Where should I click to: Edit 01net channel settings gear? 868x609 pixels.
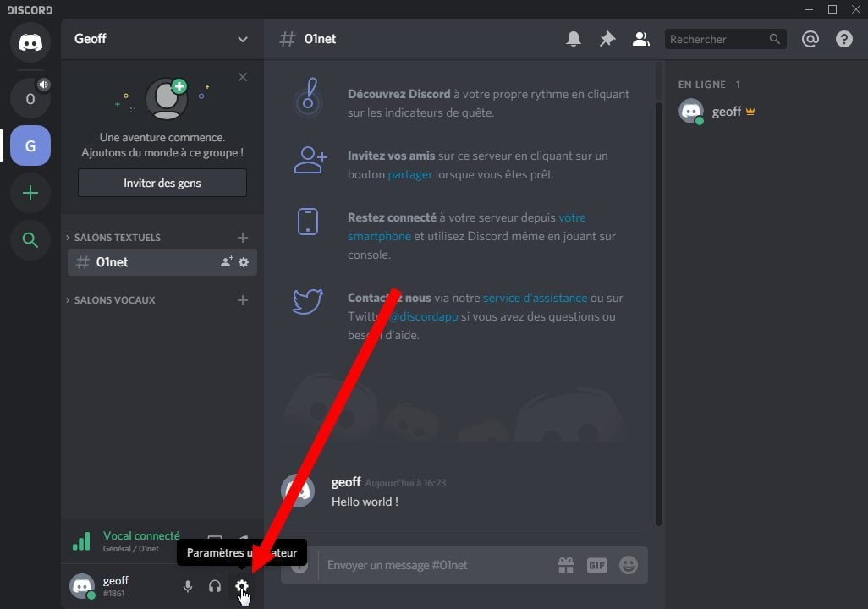click(244, 262)
